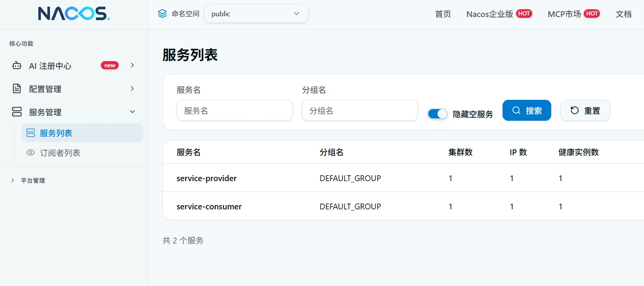The height and width of the screenshot is (286, 644).
Task: Click the IP 数 value for service-consumer
Action: pyautogui.click(x=512, y=206)
